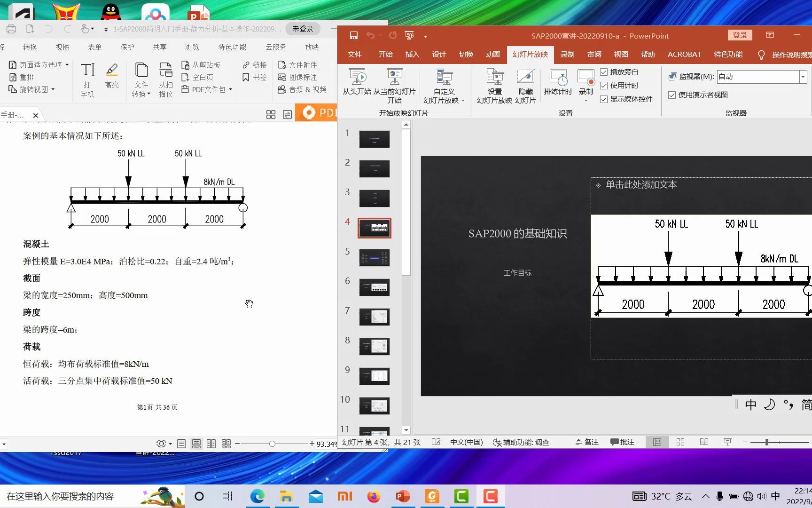Click scroll down arrow of slide panel
This screenshot has height=508, width=812.
click(406, 430)
